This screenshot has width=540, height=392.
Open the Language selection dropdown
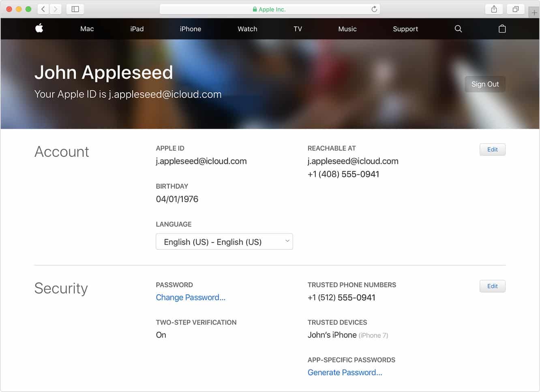click(x=224, y=241)
